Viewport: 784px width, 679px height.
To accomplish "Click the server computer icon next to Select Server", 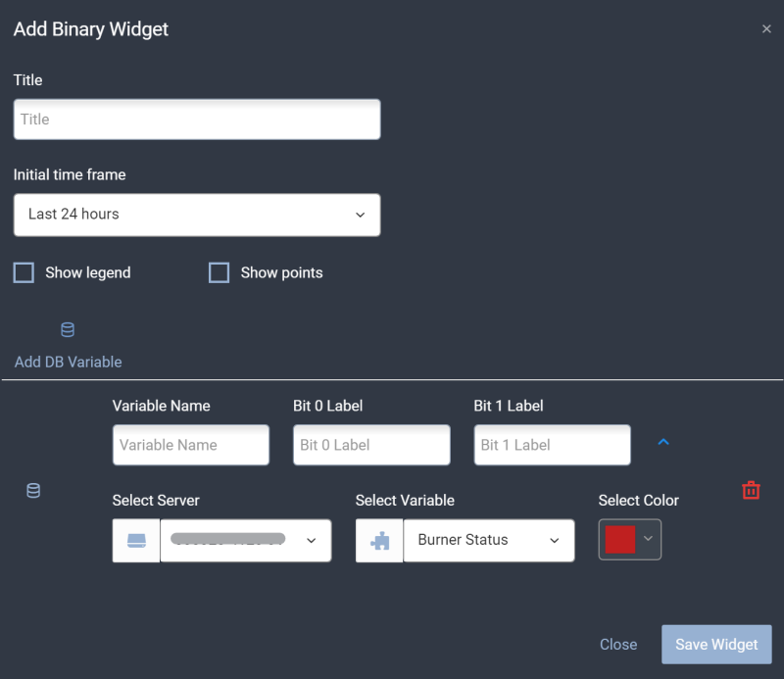I will pos(135,540).
